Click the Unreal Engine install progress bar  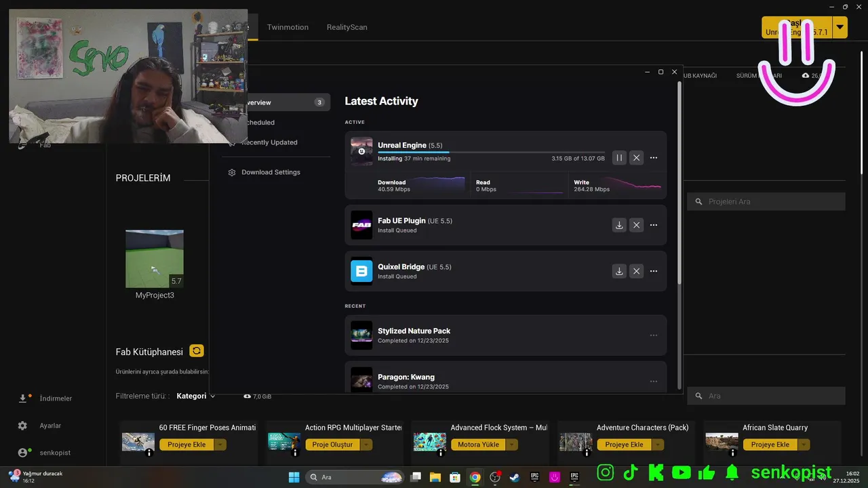tap(491, 152)
